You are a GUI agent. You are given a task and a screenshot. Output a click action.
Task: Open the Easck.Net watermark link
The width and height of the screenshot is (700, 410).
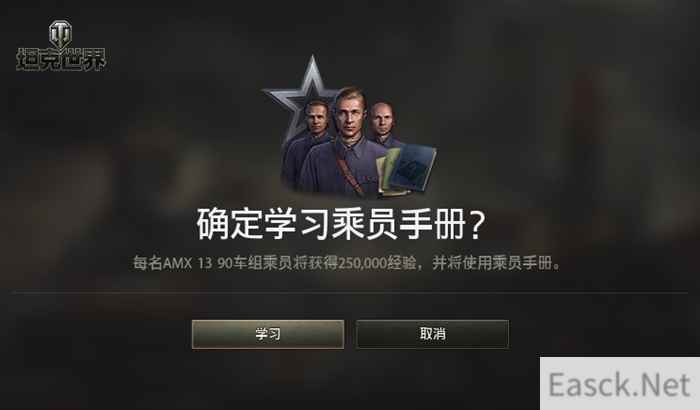(619, 384)
